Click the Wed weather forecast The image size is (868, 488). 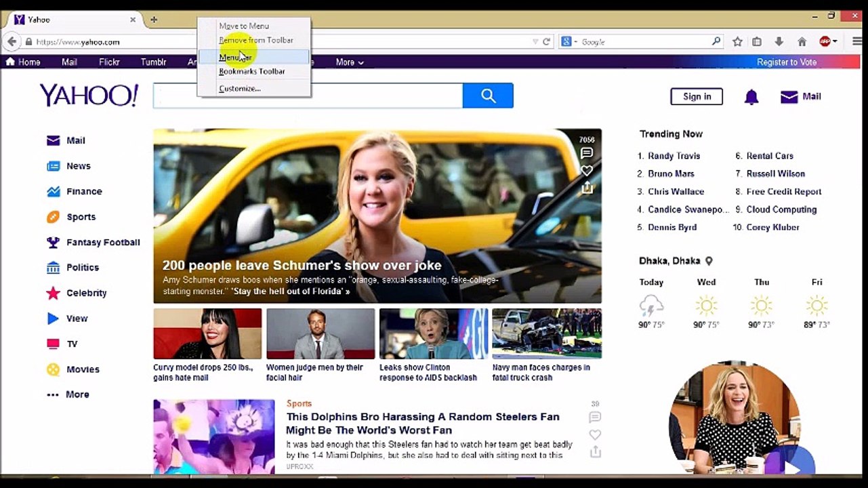[706, 303]
